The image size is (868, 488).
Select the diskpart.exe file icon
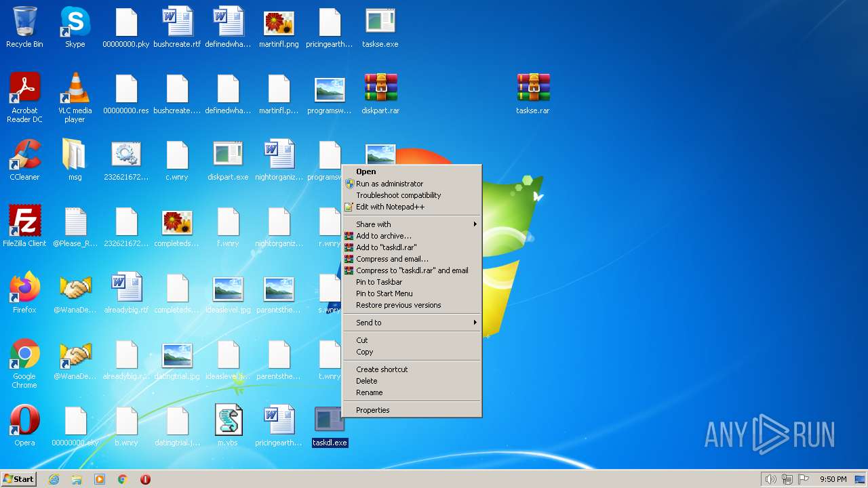pos(228,160)
